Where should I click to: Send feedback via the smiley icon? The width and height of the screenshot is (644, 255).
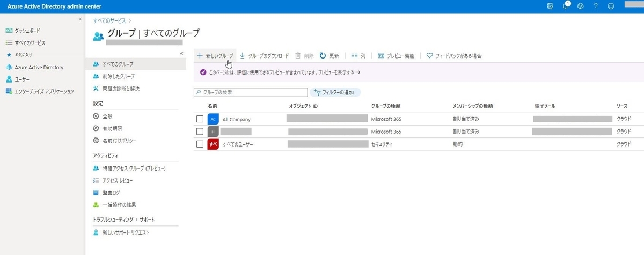[x=611, y=6]
